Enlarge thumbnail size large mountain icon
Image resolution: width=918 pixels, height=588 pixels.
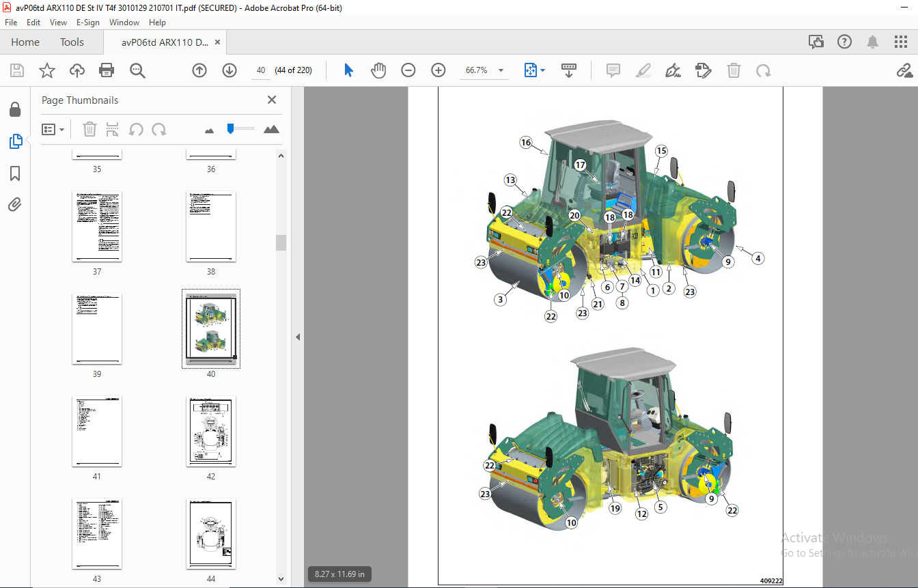pyautogui.click(x=271, y=129)
